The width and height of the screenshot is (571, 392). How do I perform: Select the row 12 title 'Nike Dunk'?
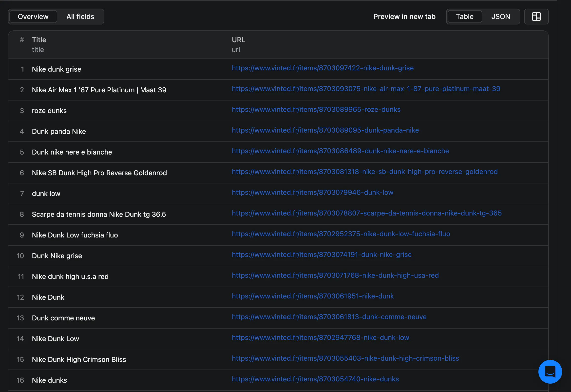(48, 297)
